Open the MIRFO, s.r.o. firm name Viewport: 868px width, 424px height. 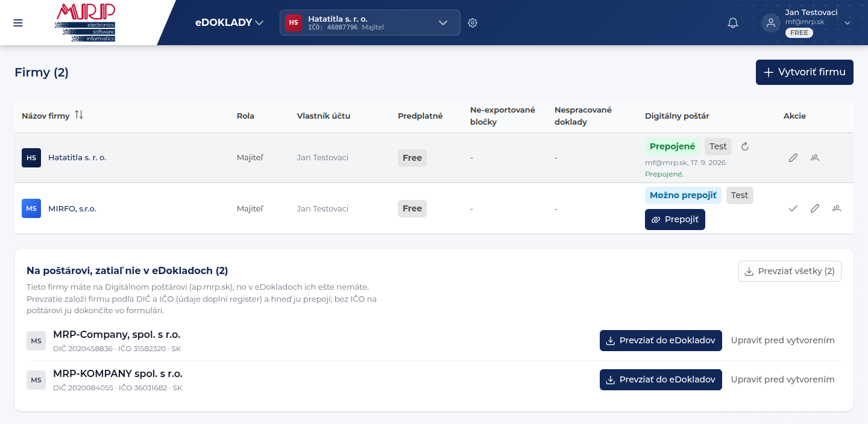(72, 208)
